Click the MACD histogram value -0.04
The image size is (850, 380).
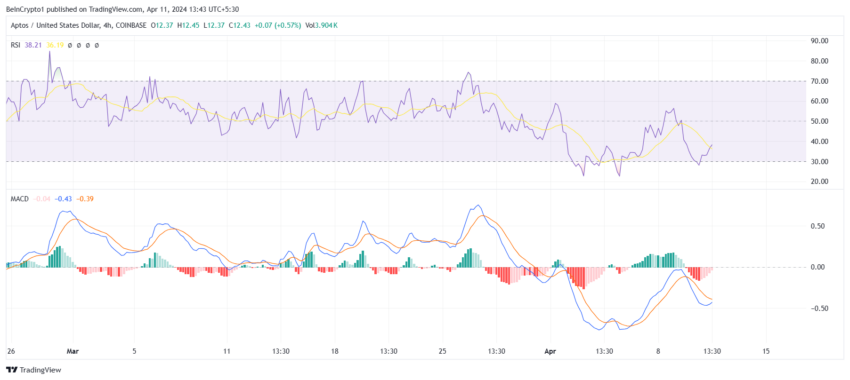[x=42, y=199]
